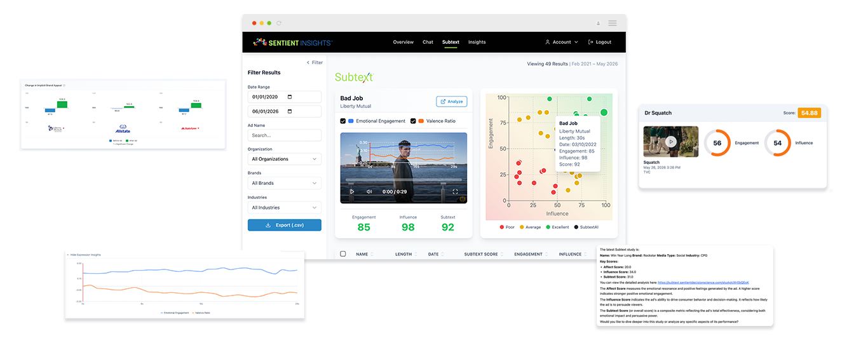Open Bad Job video in fullscreen
Screen dimensions: 868x345
[x=455, y=191]
